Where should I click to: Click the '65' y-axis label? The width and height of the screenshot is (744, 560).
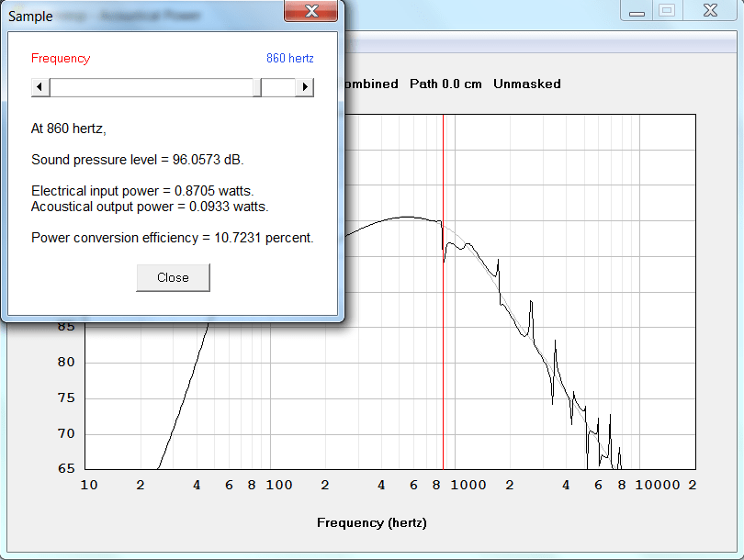[x=66, y=468]
